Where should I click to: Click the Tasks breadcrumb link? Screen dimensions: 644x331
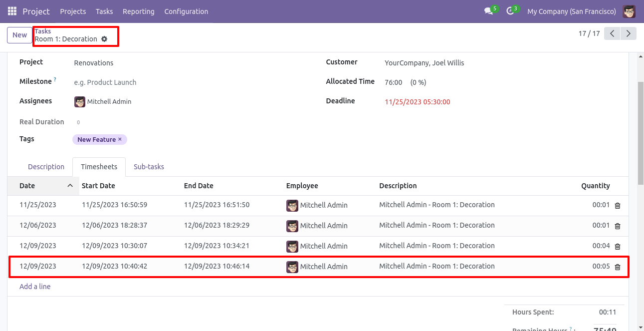[43, 31]
